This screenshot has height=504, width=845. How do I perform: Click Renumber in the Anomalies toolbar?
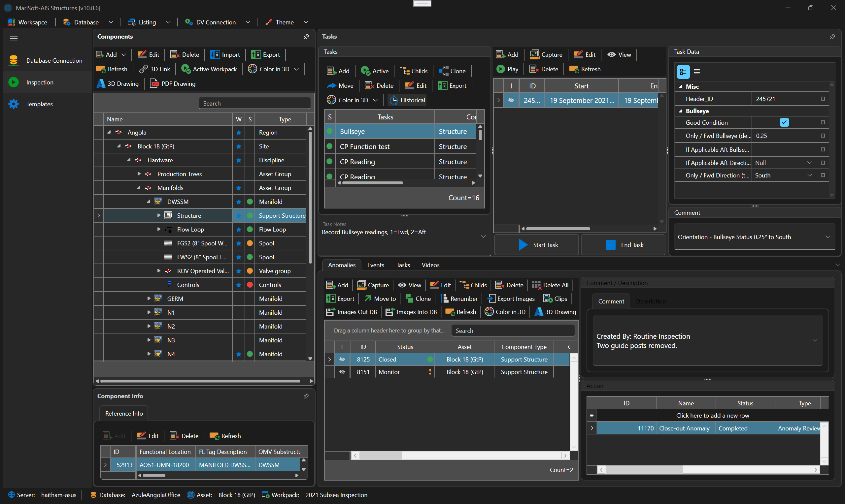coord(459,299)
